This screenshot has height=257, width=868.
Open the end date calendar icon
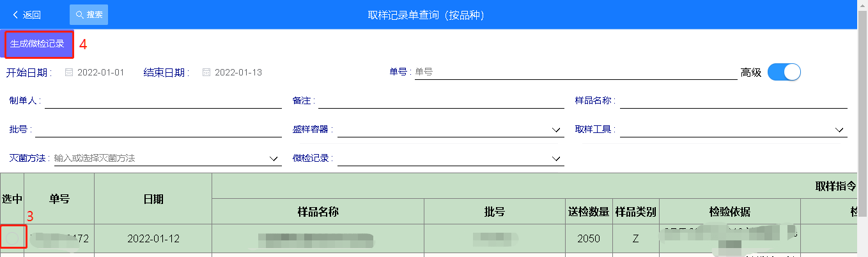[206, 72]
